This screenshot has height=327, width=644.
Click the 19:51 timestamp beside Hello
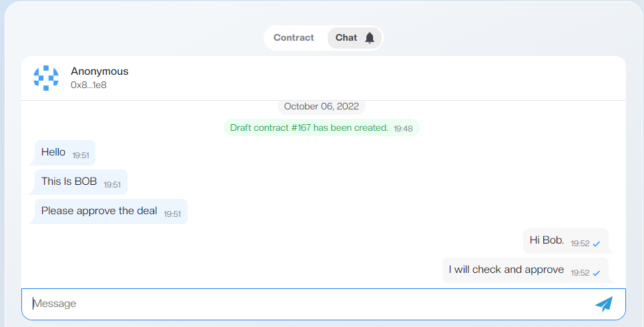[x=81, y=155]
